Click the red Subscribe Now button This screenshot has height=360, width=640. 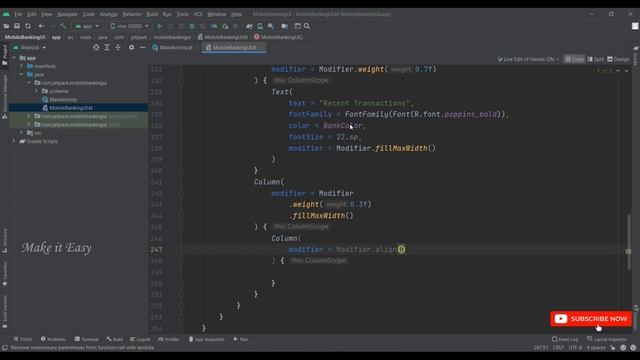(x=591, y=319)
